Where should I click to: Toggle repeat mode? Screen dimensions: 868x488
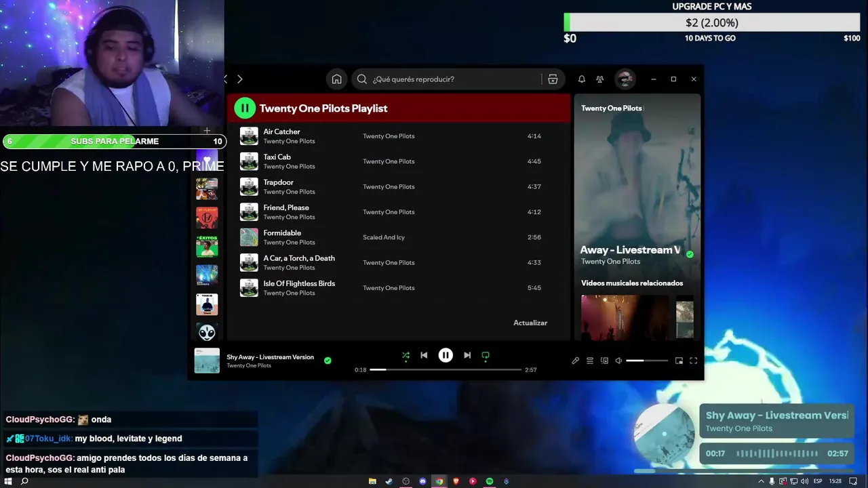pyautogui.click(x=486, y=355)
